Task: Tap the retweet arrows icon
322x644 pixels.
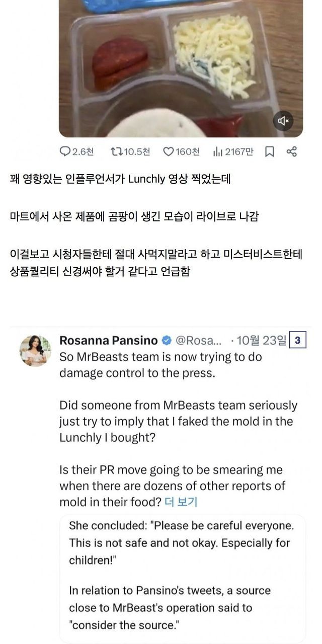Action: (x=116, y=151)
